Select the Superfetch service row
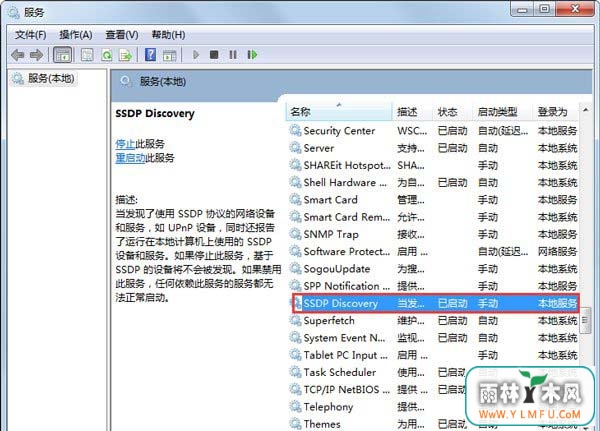The height and width of the screenshot is (431, 600). (433, 320)
